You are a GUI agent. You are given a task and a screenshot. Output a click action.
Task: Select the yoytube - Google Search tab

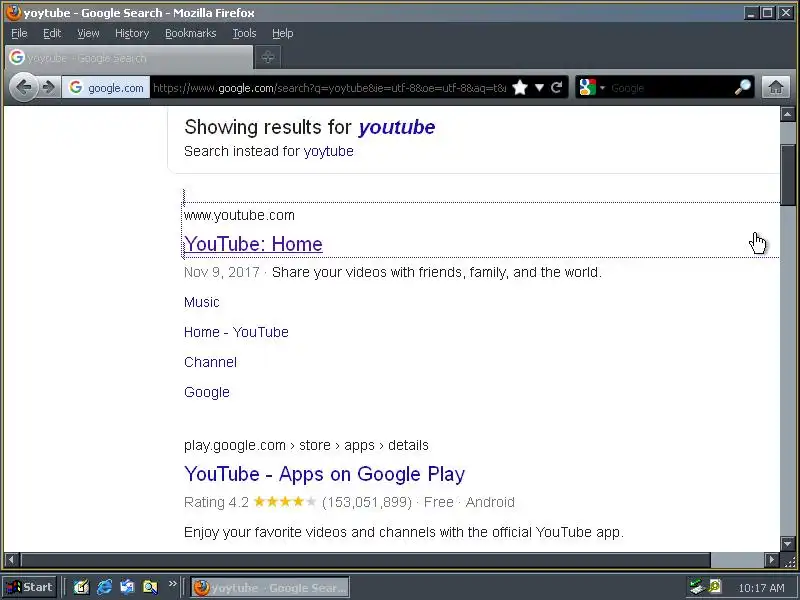(129, 58)
